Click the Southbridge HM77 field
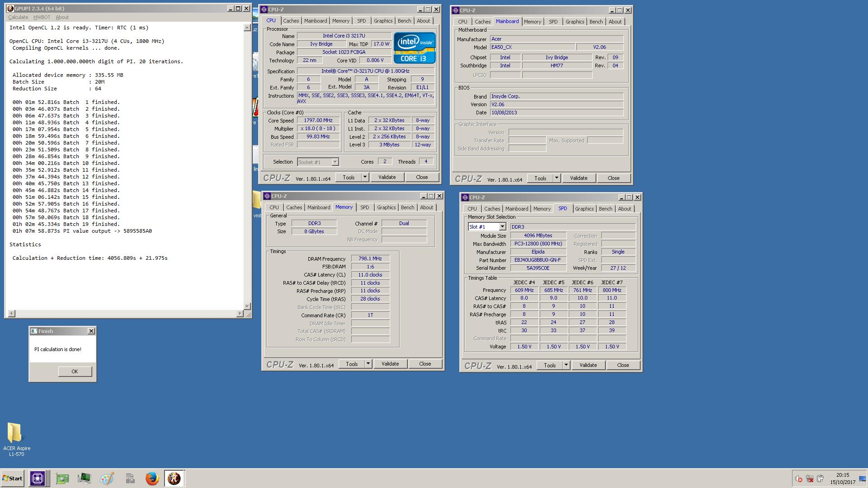Image resolution: width=868 pixels, height=488 pixels. click(557, 66)
